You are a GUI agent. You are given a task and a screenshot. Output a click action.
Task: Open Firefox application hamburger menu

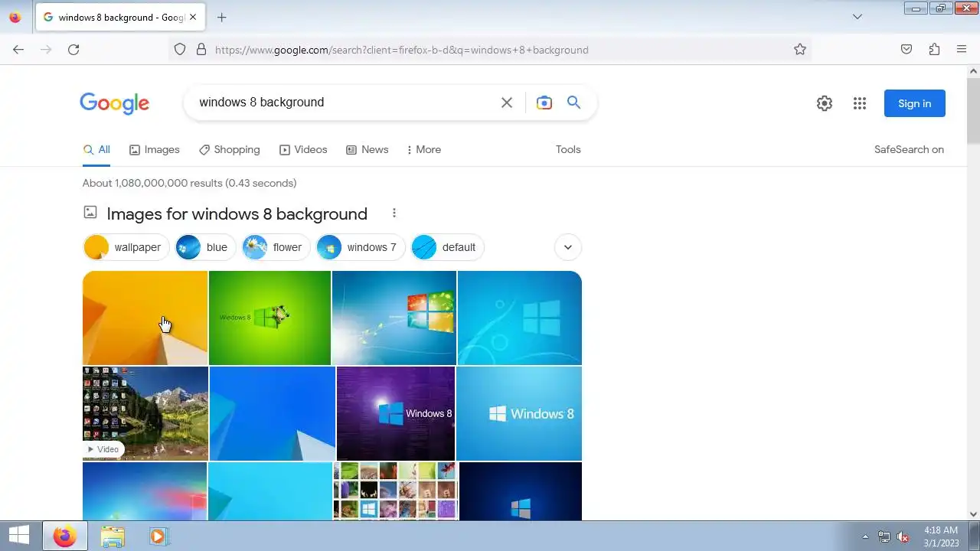[x=962, y=50]
